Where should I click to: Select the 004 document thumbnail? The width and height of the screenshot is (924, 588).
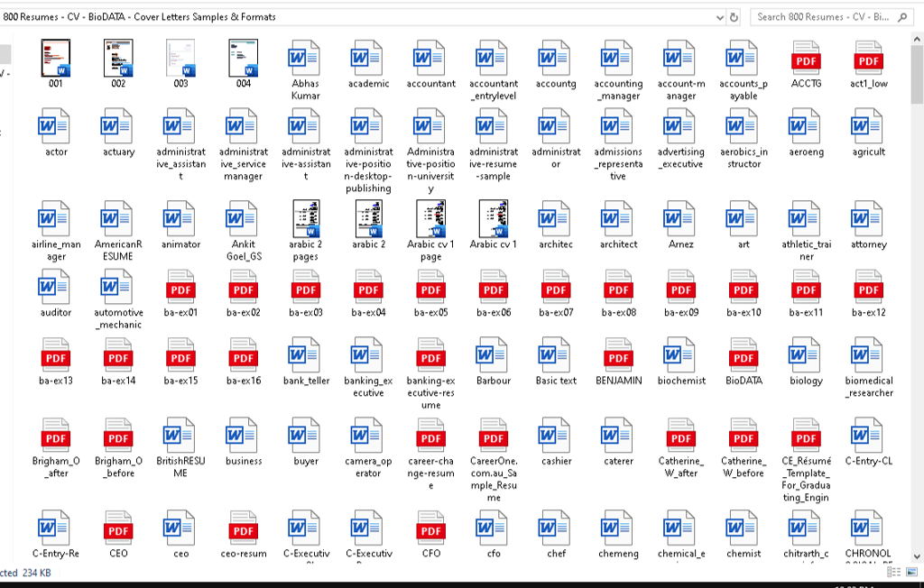pyautogui.click(x=244, y=58)
